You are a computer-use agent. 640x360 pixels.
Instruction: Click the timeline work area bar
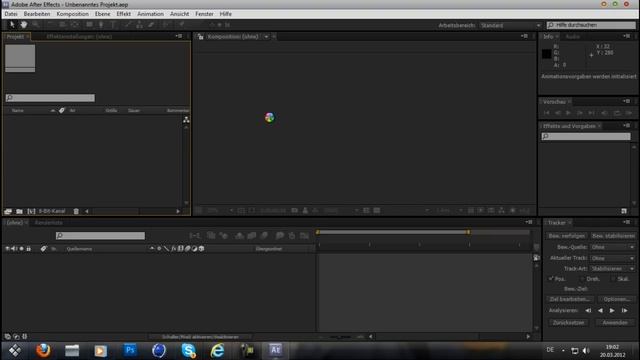pos(393,232)
